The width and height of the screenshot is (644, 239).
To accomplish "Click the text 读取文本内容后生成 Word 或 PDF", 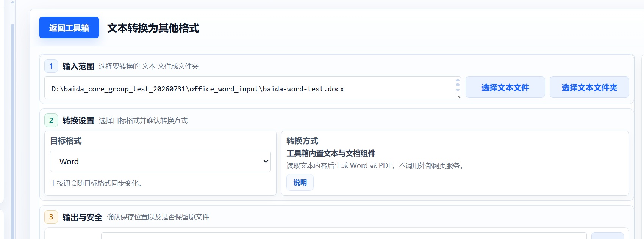I will (x=339, y=166).
